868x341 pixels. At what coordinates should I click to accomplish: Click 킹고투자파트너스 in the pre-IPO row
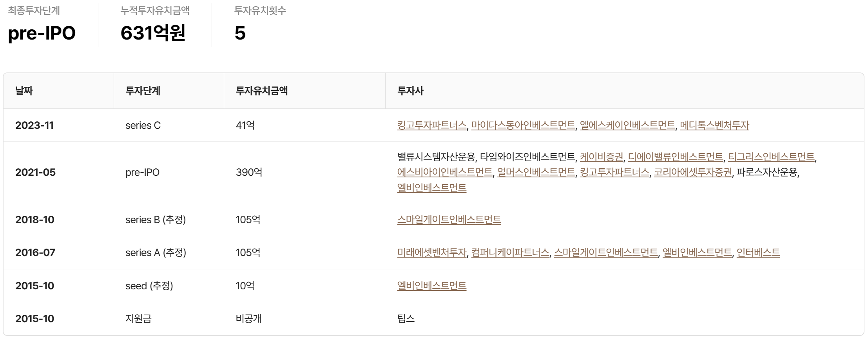[x=614, y=172]
